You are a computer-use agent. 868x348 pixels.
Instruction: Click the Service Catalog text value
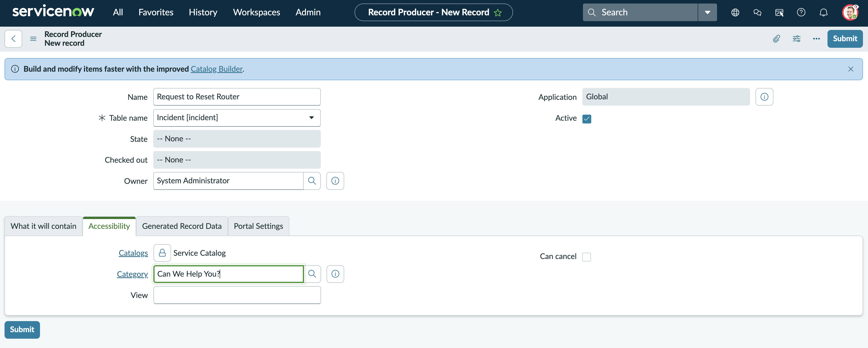pos(199,253)
